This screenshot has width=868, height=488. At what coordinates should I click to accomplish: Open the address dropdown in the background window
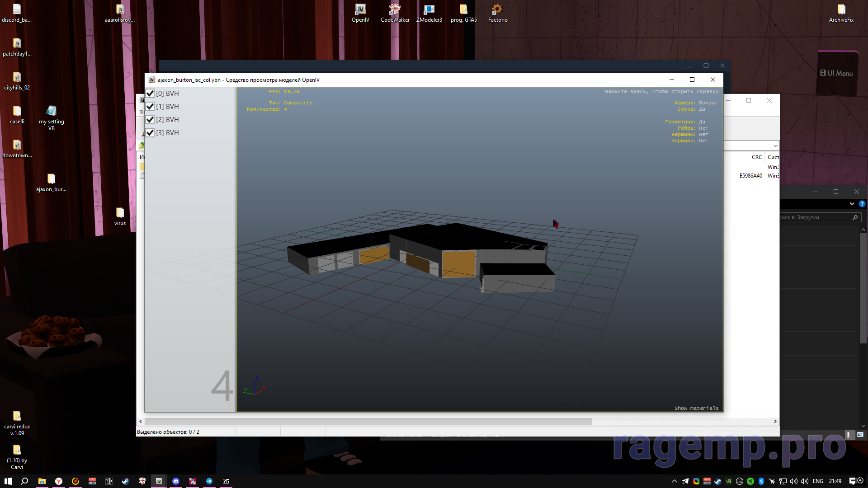(775, 146)
